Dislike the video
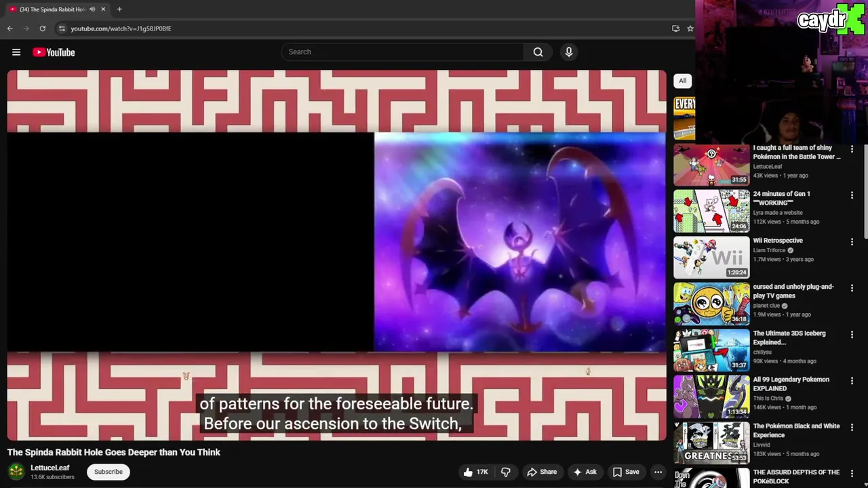The image size is (868, 488). point(506,472)
